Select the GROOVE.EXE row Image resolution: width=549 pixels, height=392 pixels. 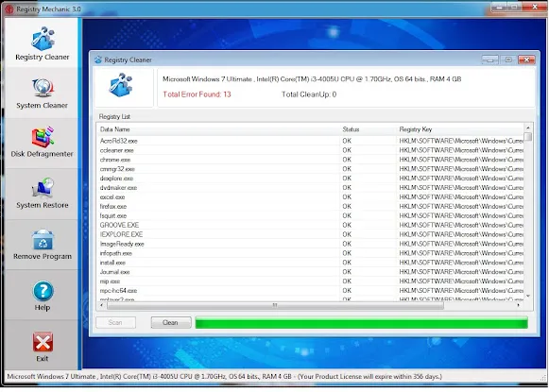(310, 225)
